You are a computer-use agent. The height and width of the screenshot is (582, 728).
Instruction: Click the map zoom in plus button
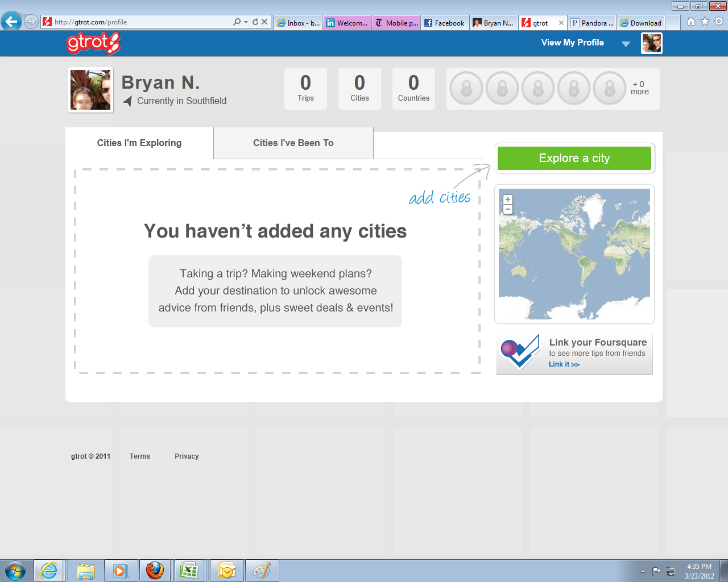[508, 199]
